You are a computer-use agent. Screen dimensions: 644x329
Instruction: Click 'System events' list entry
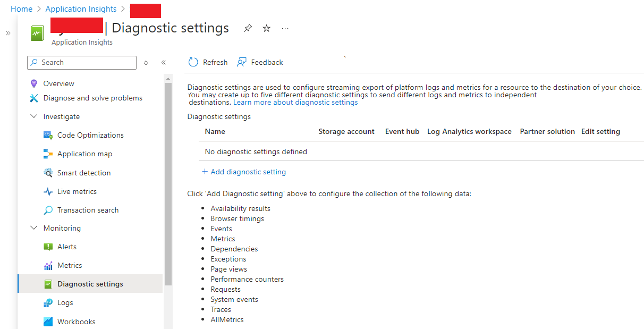pos(234,299)
